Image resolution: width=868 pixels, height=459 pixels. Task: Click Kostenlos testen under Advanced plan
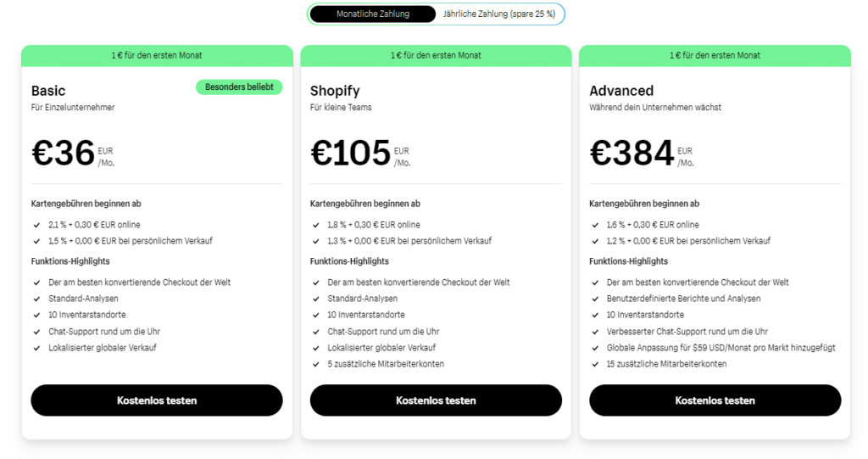[715, 400]
